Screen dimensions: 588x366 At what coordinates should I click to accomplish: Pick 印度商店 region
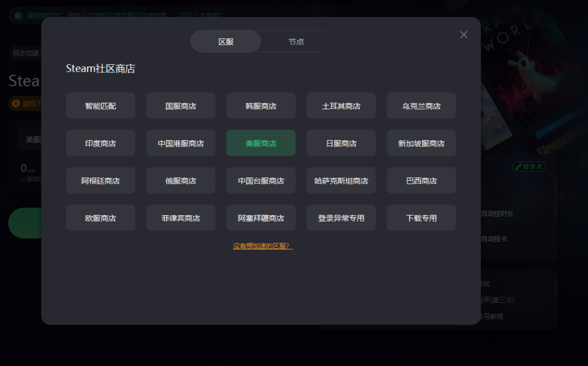100,143
